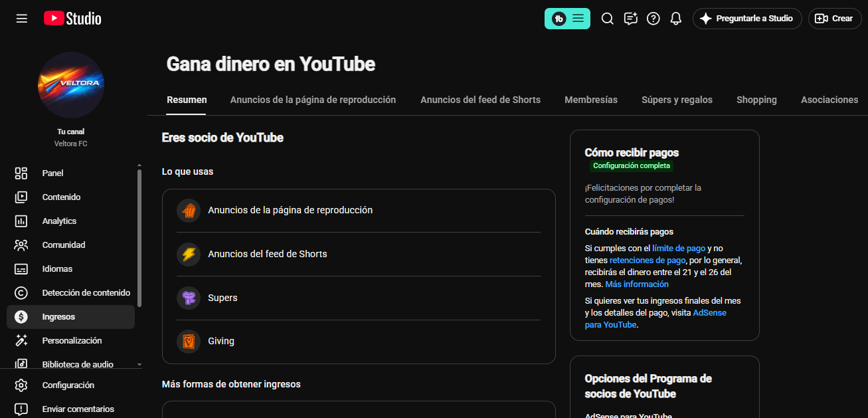The image size is (868, 418).
Task: Follow the límite de pago link
Action: 679,249
